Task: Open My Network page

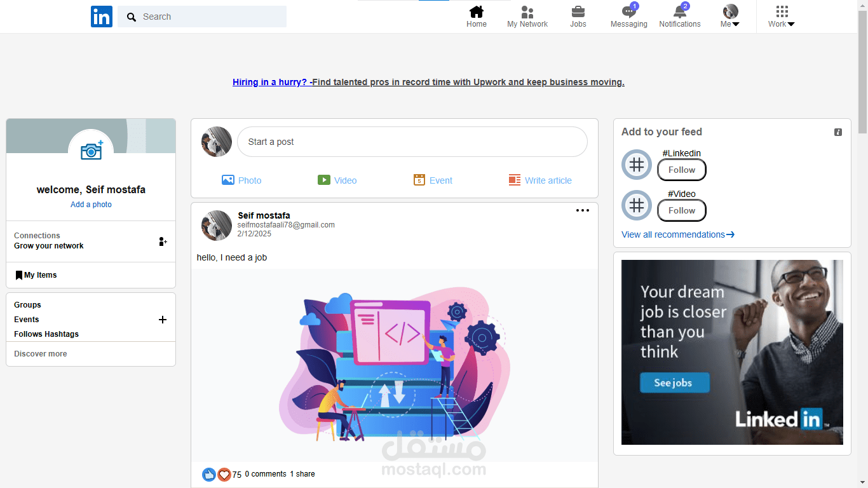Action: pos(527,17)
